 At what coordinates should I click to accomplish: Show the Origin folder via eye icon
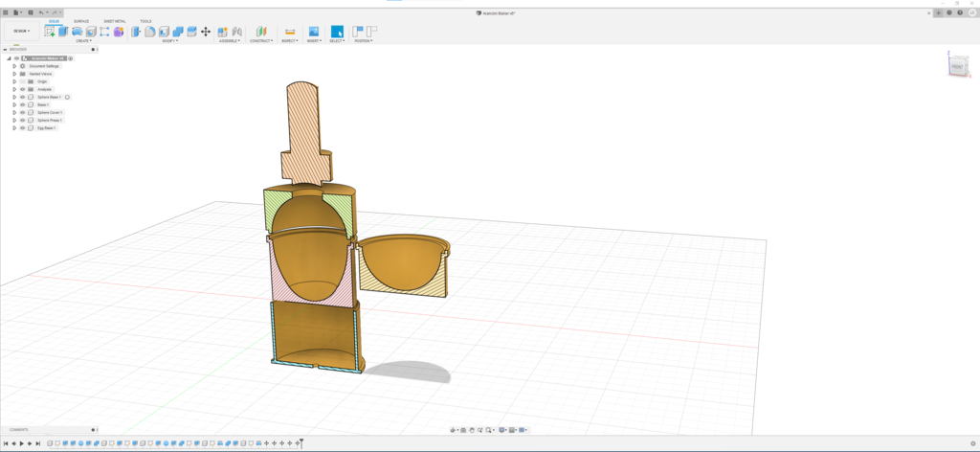[23, 81]
